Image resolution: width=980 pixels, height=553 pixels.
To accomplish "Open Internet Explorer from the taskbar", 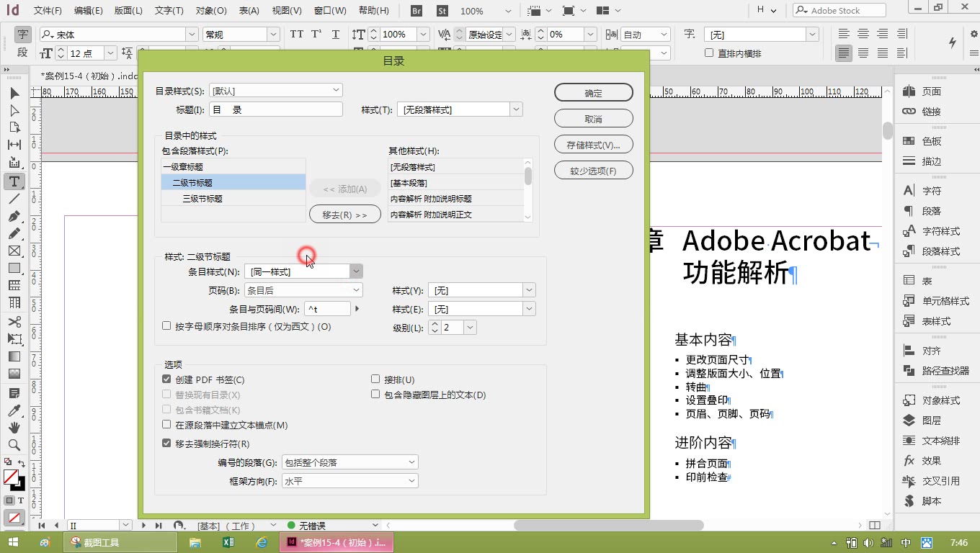I will coord(262,542).
